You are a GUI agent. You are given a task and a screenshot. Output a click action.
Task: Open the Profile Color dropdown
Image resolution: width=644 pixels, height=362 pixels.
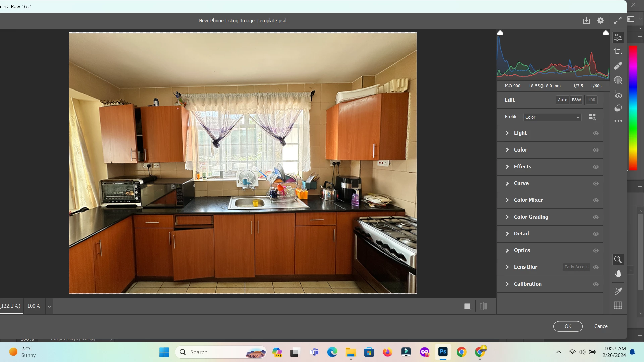point(552,117)
